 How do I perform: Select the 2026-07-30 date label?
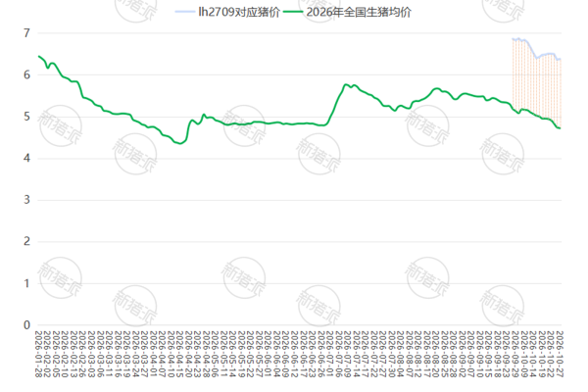(391, 354)
